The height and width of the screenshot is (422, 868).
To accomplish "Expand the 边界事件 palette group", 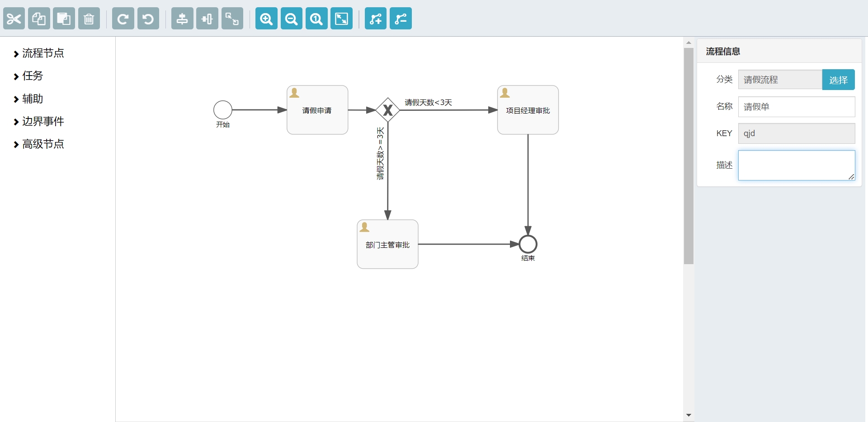I will [43, 121].
